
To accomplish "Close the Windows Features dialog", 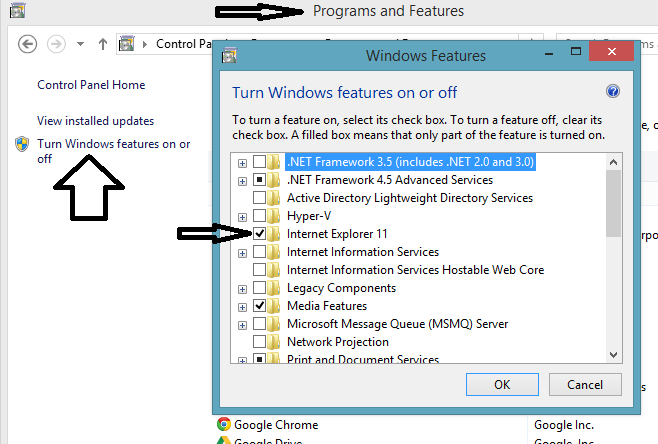I will click(x=611, y=52).
